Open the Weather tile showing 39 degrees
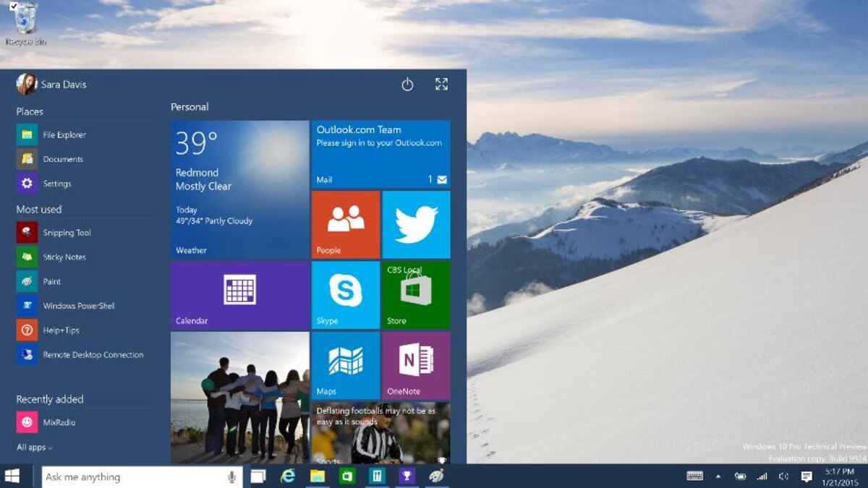This screenshot has height=488, width=868. [x=239, y=188]
